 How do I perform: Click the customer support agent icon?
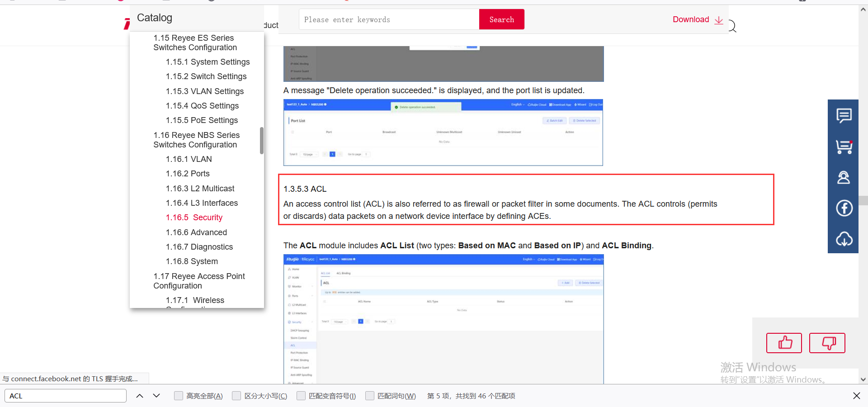(x=844, y=177)
